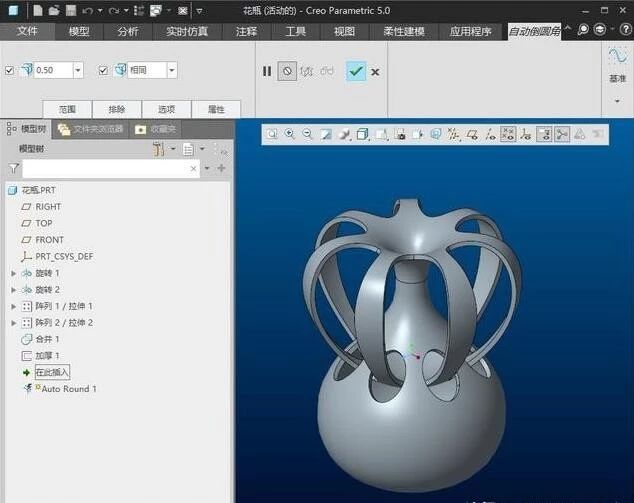
Task: Click the green checkmark to accept Auto Round
Action: (355, 71)
